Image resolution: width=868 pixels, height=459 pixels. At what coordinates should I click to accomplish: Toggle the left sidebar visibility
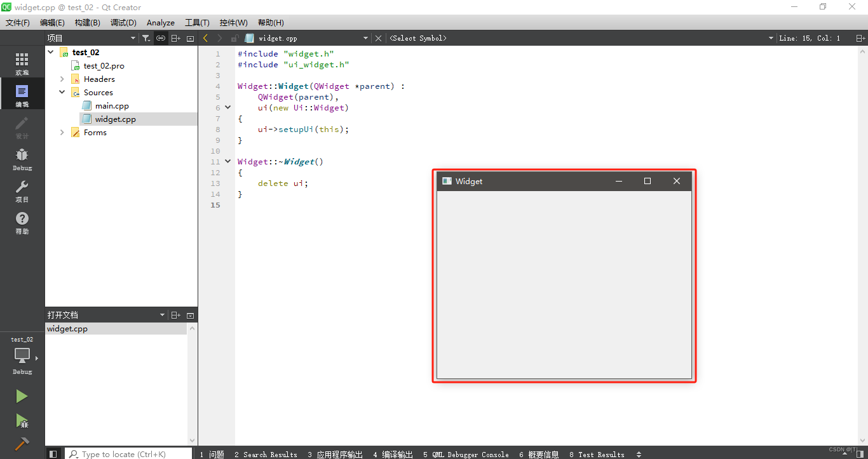coord(53,454)
